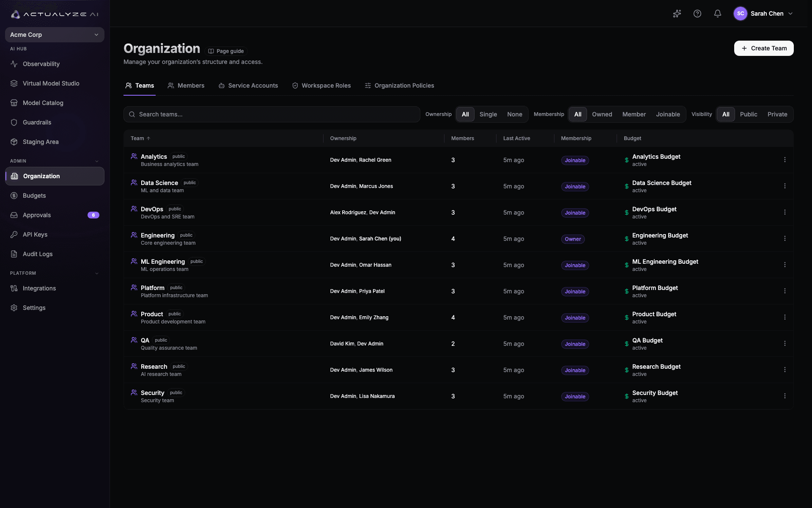Open row actions menu for Analytics team
Viewport: 812px width, 508px height.
[785, 160]
